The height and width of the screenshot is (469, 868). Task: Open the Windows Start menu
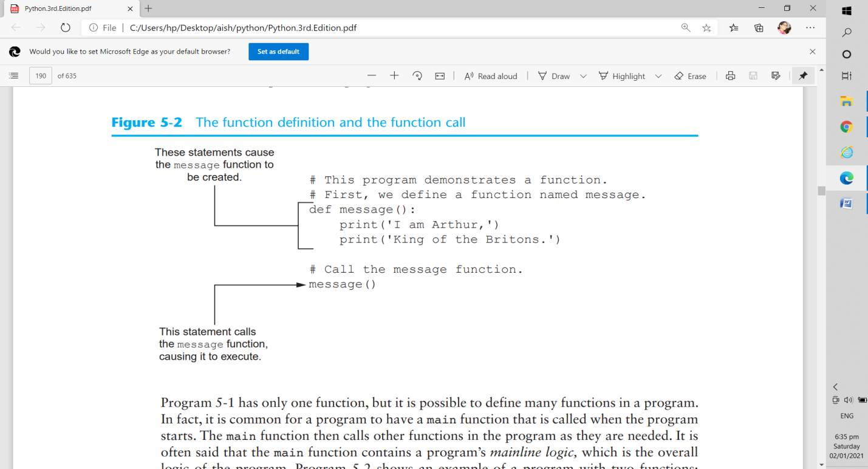click(847, 10)
